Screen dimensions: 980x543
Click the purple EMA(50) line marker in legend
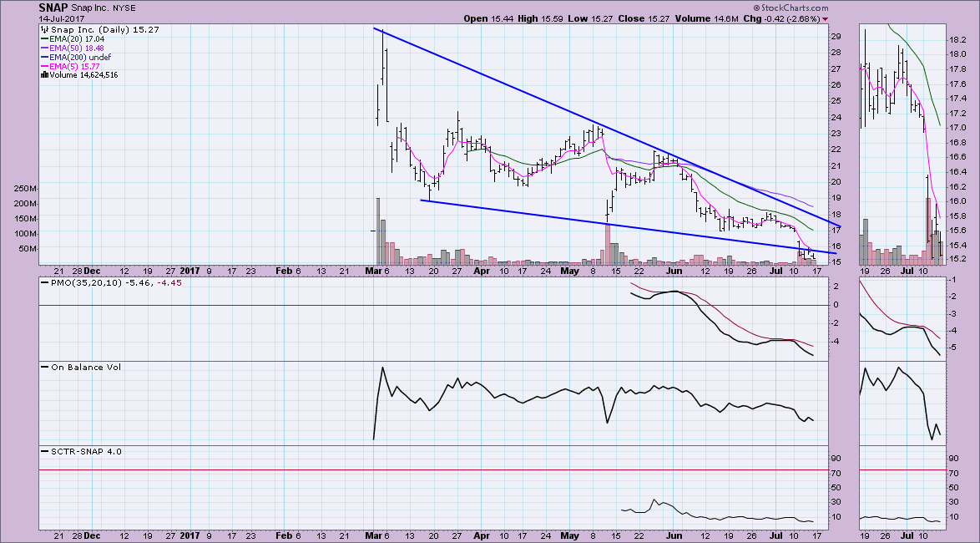click(x=45, y=48)
